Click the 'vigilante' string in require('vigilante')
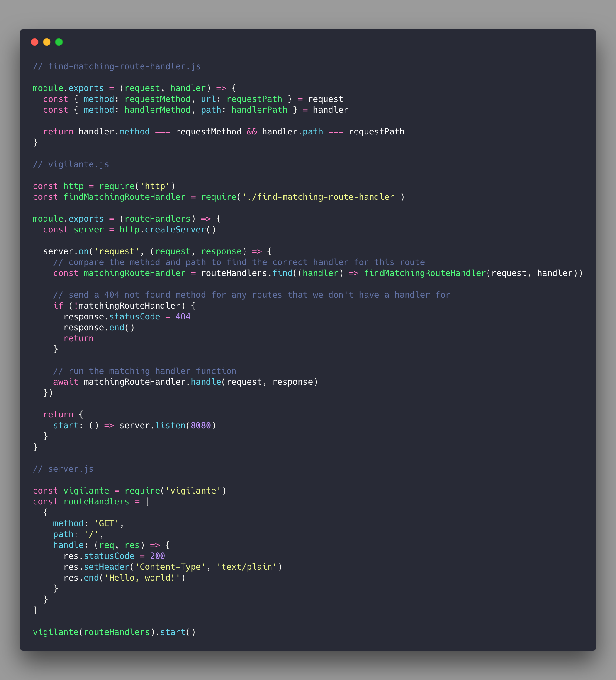This screenshot has height=680, width=616. [x=193, y=491]
